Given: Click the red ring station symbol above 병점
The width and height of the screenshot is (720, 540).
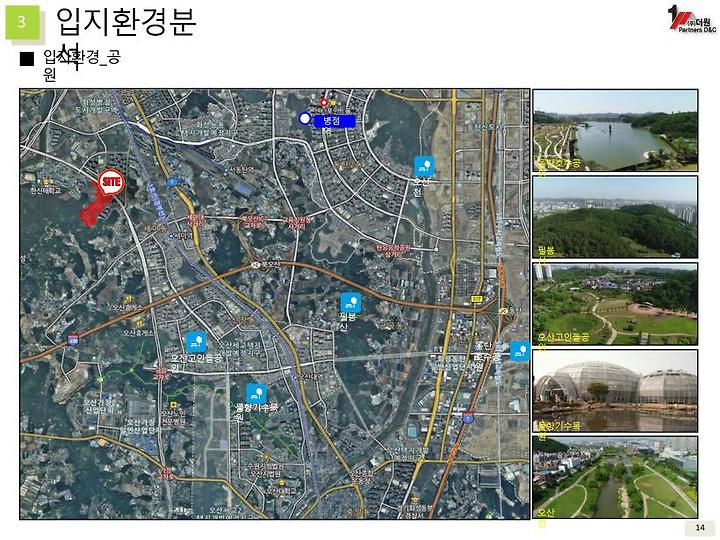Looking at the screenshot, I should (x=324, y=102).
